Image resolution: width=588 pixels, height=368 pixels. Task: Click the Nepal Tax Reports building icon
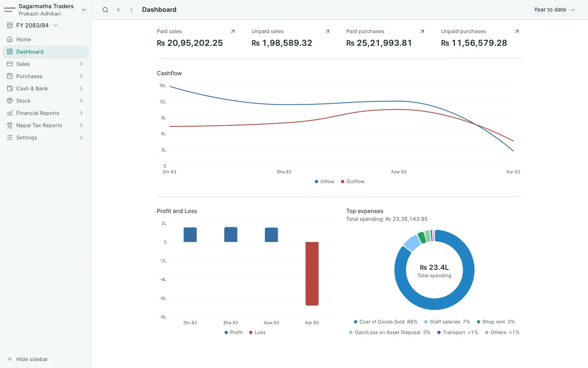(10, 125)
